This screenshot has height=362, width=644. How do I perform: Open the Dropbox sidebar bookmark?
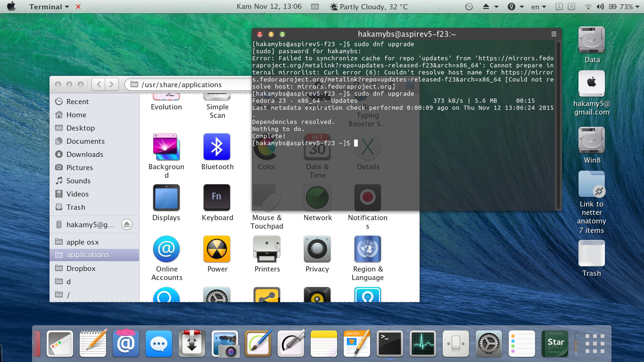point(94,268)
